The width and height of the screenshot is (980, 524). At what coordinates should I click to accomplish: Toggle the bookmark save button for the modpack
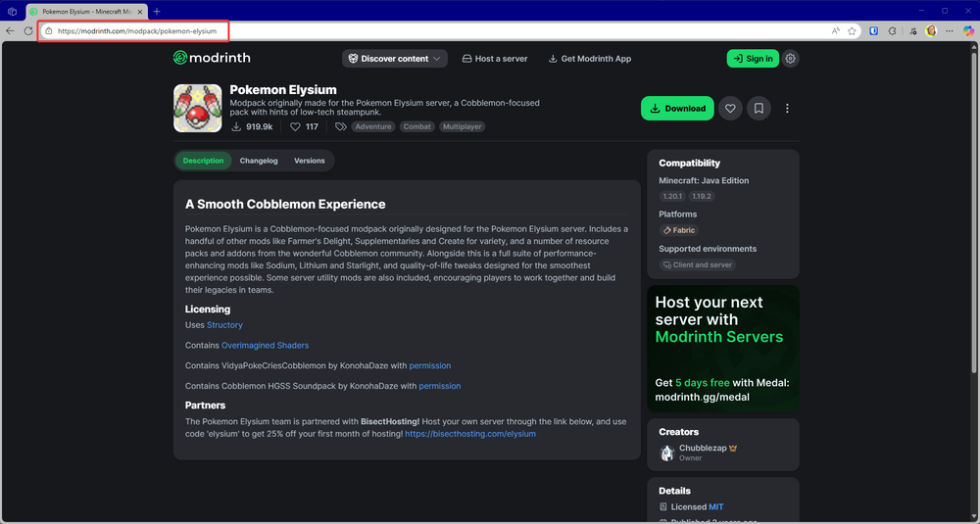tap(758, 109)
